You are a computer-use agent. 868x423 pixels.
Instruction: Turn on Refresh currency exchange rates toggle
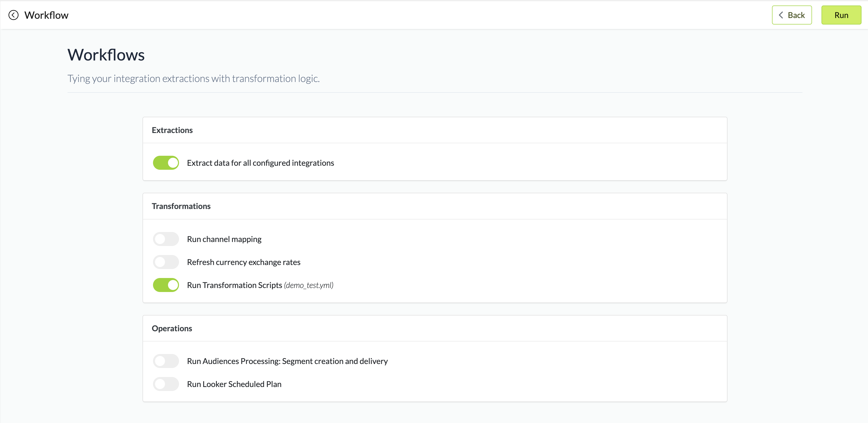pyautogui.click(x=166, y=262)
